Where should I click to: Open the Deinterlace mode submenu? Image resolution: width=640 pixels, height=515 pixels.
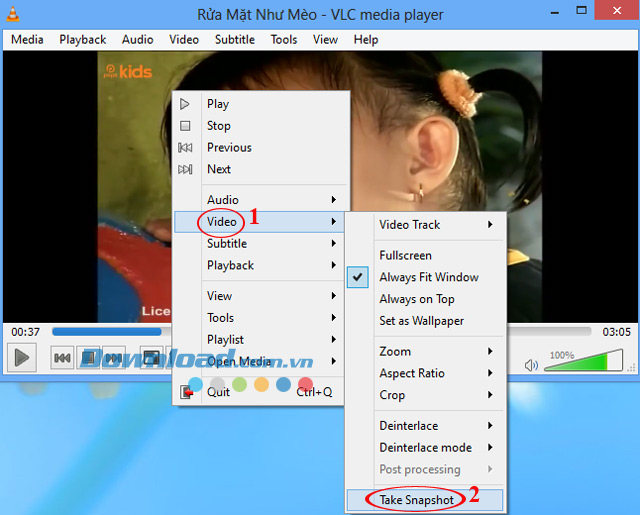(x=423, y=447)
